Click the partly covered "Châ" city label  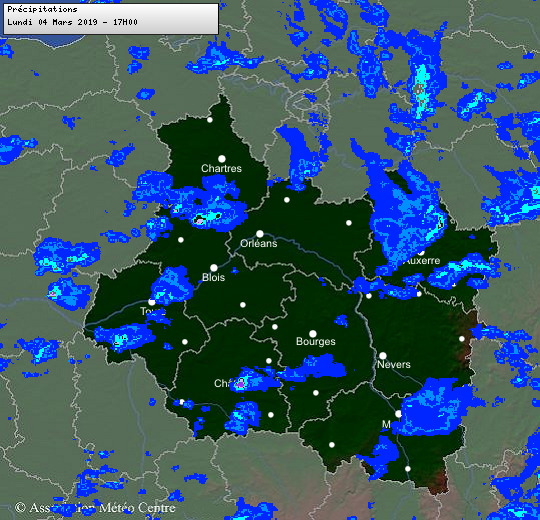[222, 383]
